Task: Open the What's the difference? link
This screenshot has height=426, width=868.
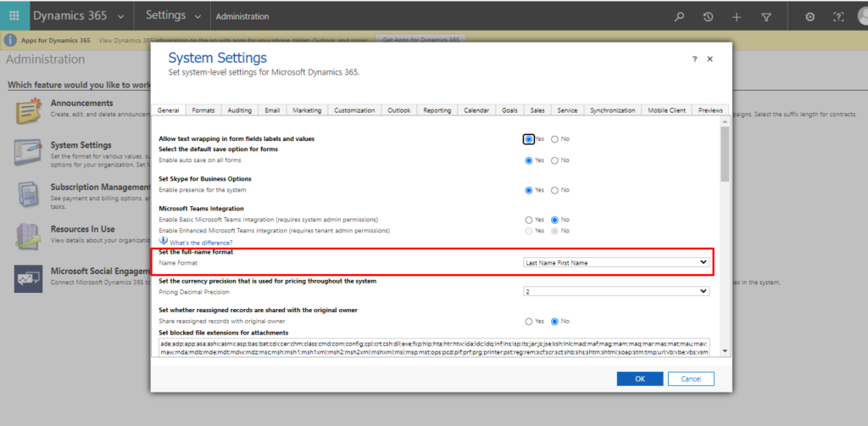Action: pos(201,243)
